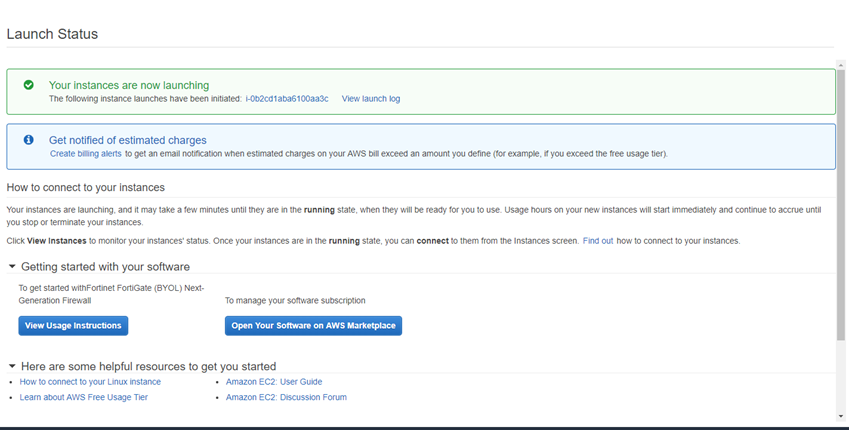The height and width of the screenshot is (430, 849).
Task: Open the Amazon EC2: User Guide link
Action: coord(273,382)
